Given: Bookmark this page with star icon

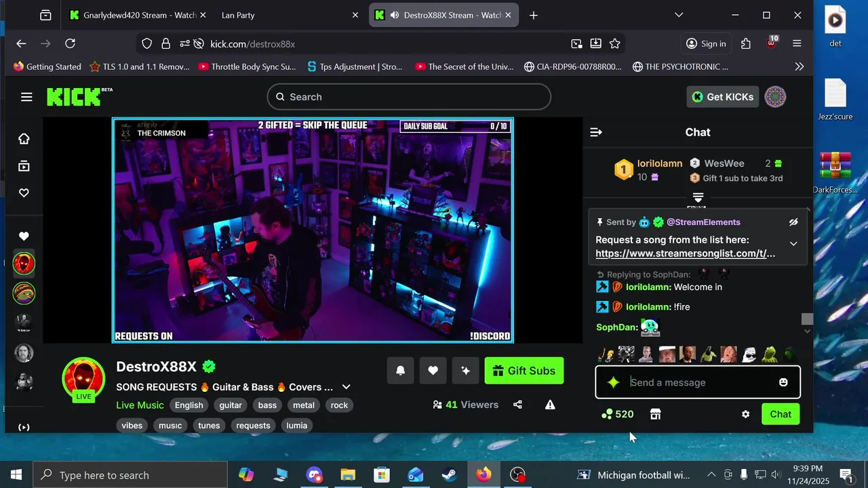Looking at the screenshot, I should (x=614, y=43).
